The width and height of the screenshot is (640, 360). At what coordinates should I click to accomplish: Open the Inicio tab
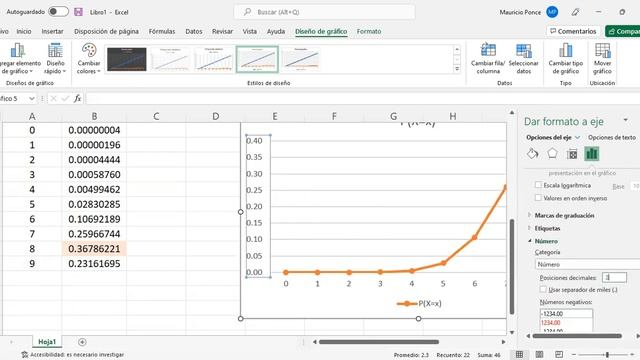24,31
